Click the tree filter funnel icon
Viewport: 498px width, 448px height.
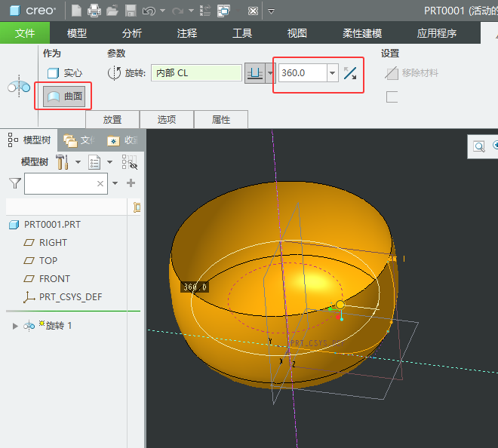[14, 183]
